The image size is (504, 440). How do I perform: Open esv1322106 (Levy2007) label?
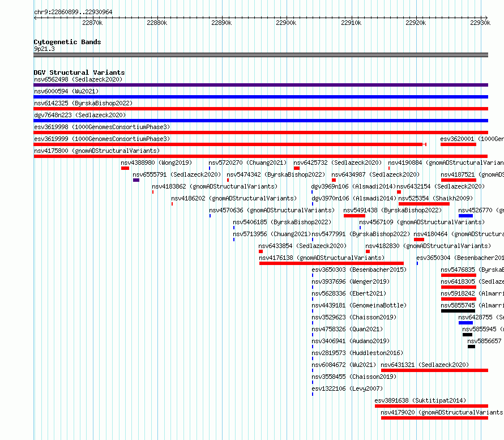(348, 388)
